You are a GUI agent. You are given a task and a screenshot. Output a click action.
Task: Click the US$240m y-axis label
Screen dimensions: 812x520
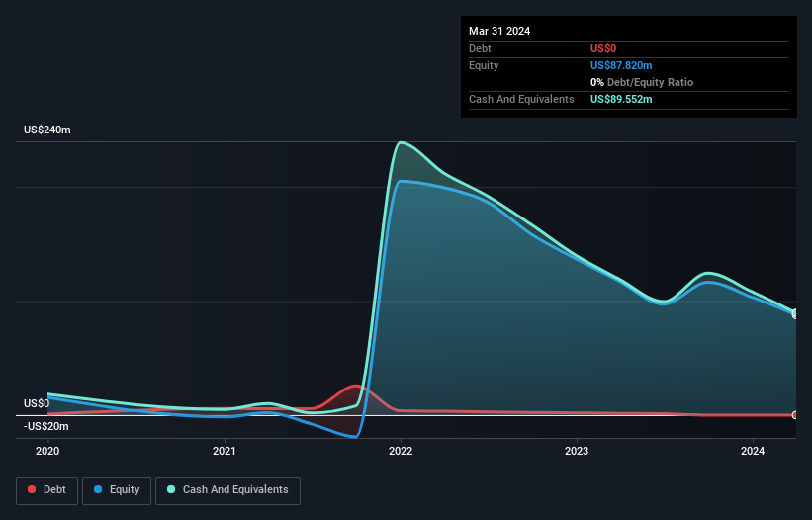[x=47, y=130]
